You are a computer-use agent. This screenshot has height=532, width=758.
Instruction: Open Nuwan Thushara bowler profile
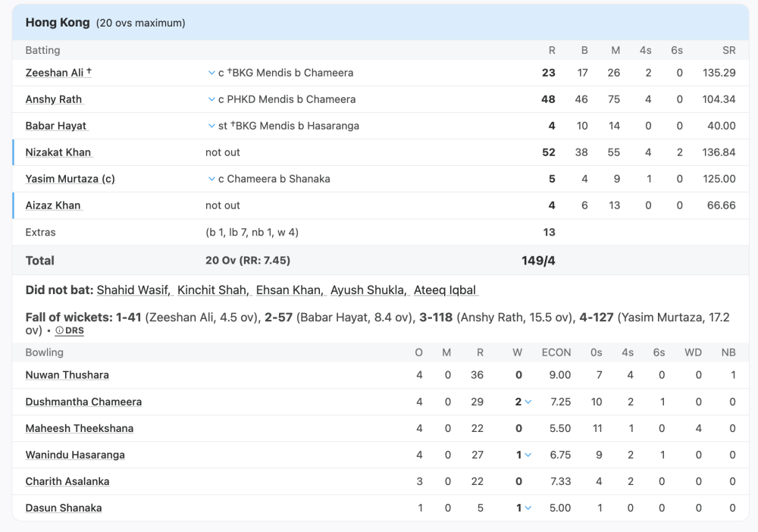pos(67,375)
